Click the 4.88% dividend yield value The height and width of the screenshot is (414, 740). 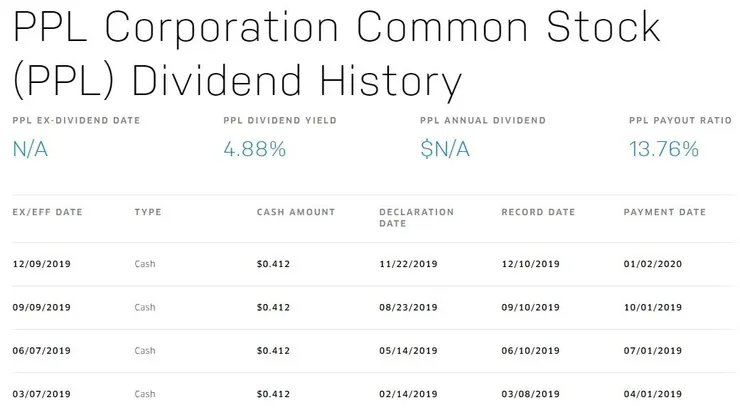pyautogui.click(x=255, y=149)
